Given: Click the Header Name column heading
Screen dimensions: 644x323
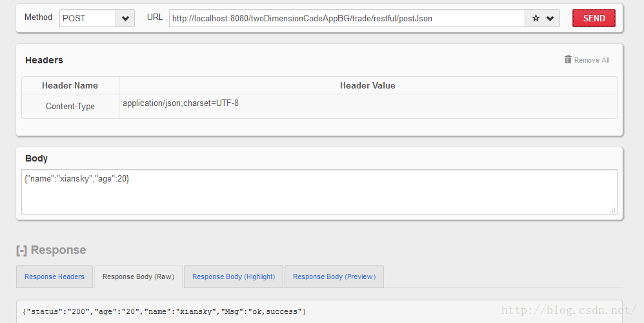Looking at the screenshot, I should 70,85.
